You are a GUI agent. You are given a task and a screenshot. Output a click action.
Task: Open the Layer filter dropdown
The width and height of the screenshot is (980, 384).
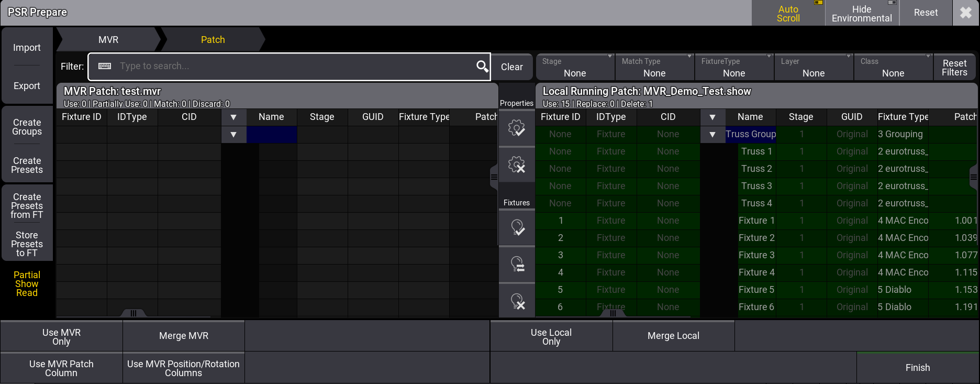click(814, 67)
